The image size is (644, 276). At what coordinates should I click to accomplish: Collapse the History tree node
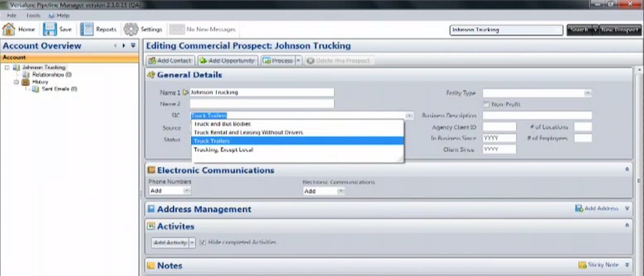(x=16, y=81)
